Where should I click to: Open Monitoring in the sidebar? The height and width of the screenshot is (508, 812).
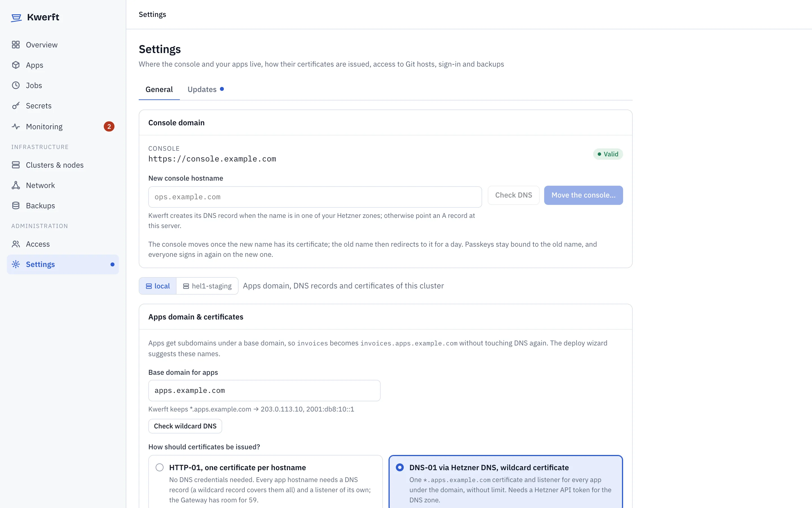coord(63,126)
